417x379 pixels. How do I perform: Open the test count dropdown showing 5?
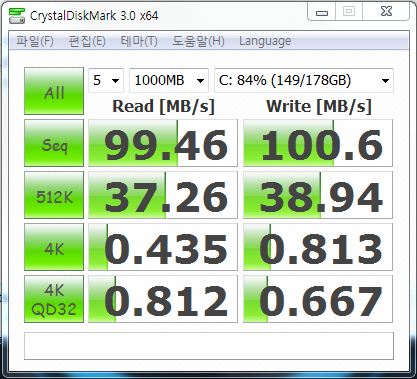pos(106,80)
